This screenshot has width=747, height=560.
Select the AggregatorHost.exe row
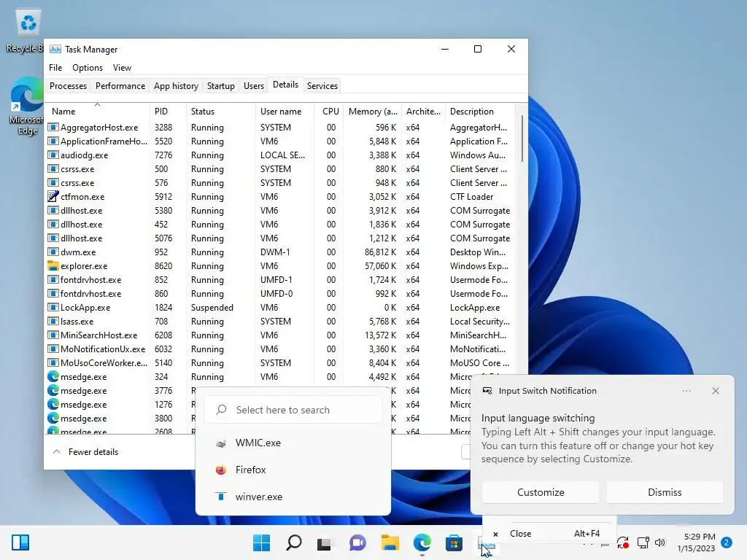(x=281, y=127)
